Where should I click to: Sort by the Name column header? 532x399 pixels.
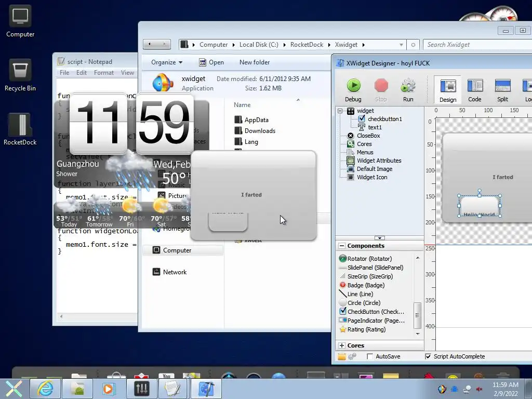click(242, 105)
